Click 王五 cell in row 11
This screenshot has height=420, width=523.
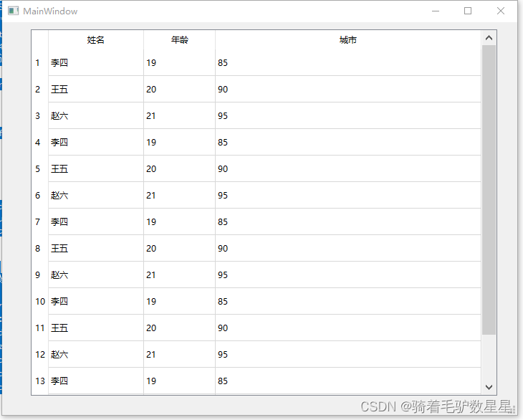click(96, 328)
